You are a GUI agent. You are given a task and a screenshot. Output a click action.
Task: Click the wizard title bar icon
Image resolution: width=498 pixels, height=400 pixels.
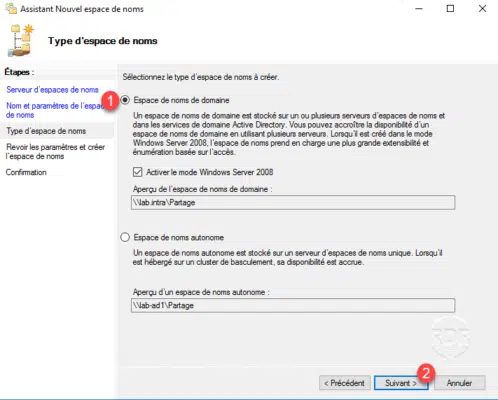(11, 8)
